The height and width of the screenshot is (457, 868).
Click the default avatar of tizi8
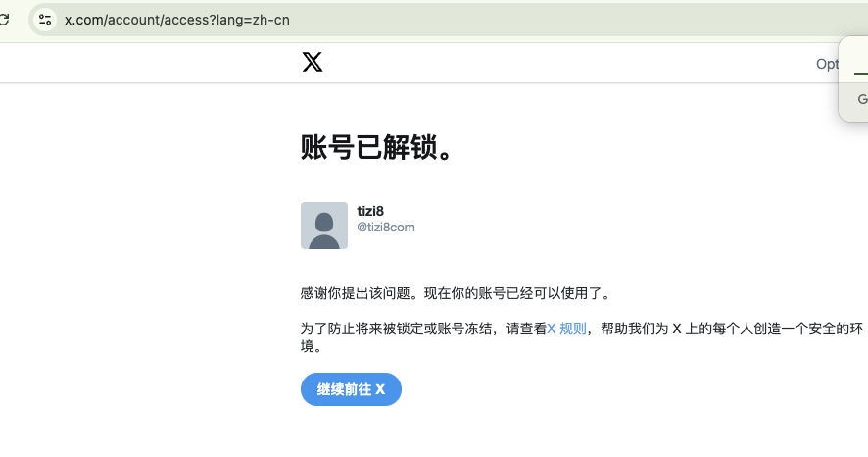coord(324,226)
